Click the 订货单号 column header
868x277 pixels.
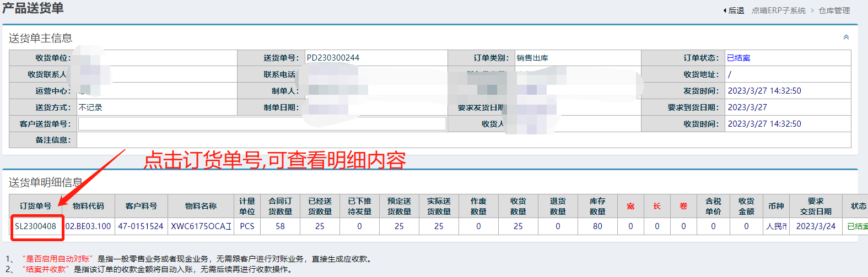35,206
